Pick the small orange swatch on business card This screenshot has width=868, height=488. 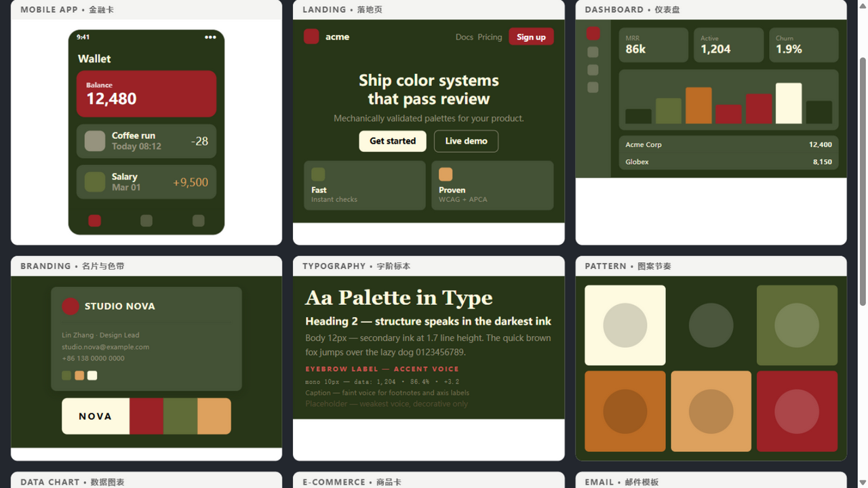click(x=79, y=375)
